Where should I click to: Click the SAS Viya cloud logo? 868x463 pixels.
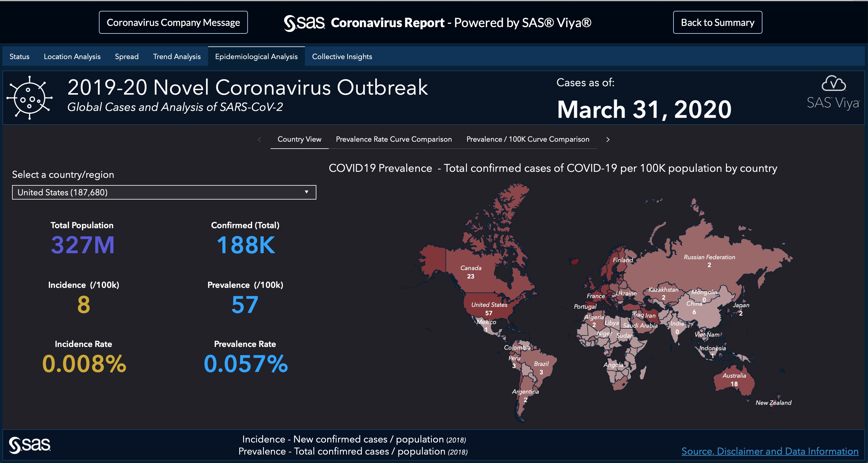[x=833, y=93]
